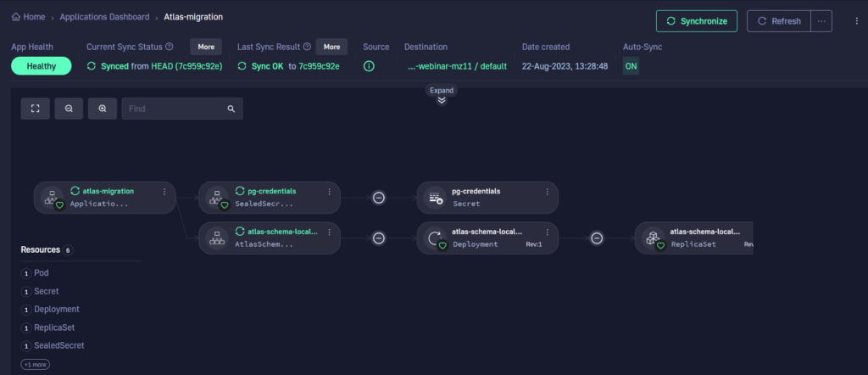Click More button beside Current Sync Status

tap(206, 47)
